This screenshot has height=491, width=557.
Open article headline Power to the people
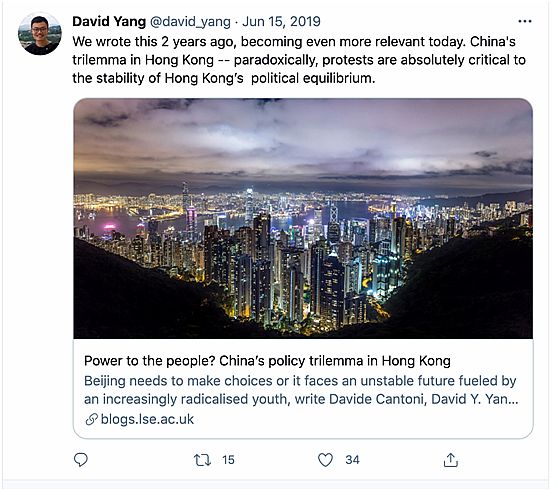pos(267,361)
